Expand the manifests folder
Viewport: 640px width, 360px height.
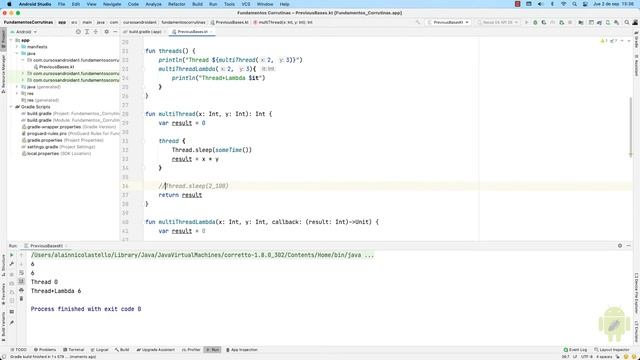click(17, 47)
